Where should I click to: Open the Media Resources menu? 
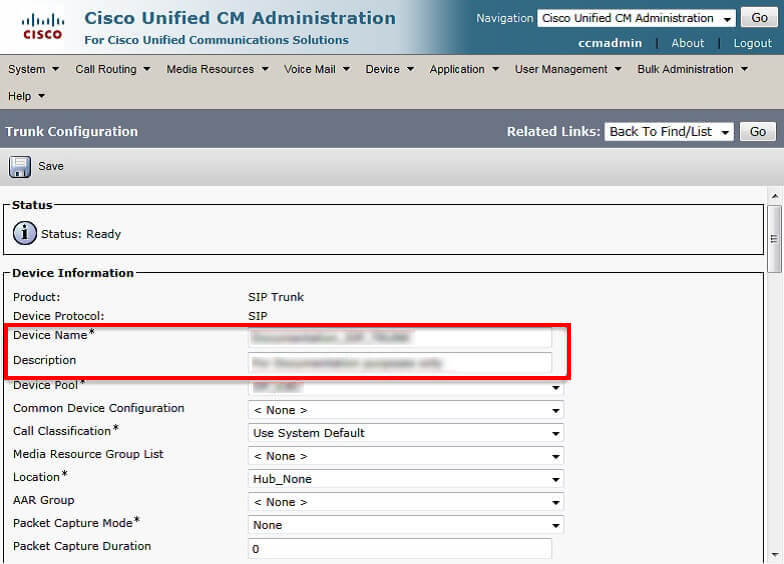pyautogui.click(x=217, y=69)
